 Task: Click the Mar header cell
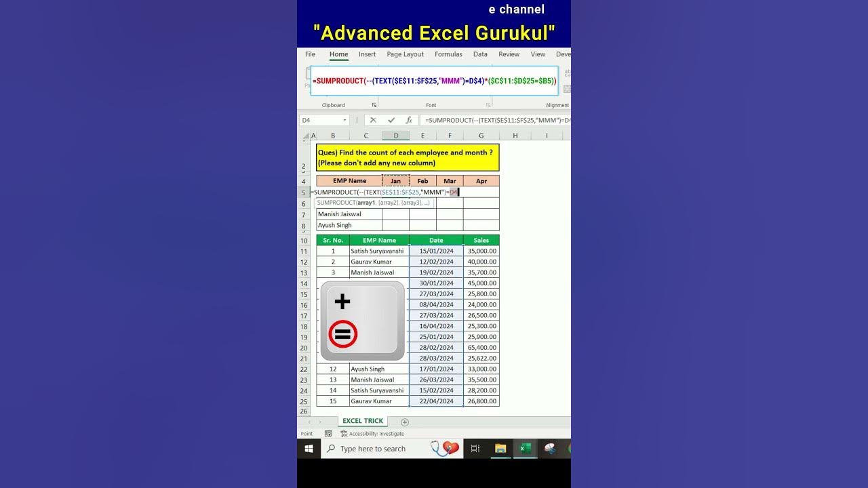450,181
